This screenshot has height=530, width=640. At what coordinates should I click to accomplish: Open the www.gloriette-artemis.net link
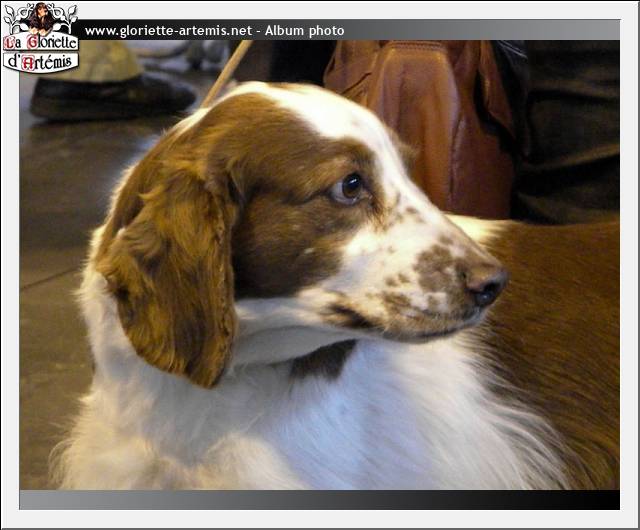pyautogui.click(x=168, y=31)
